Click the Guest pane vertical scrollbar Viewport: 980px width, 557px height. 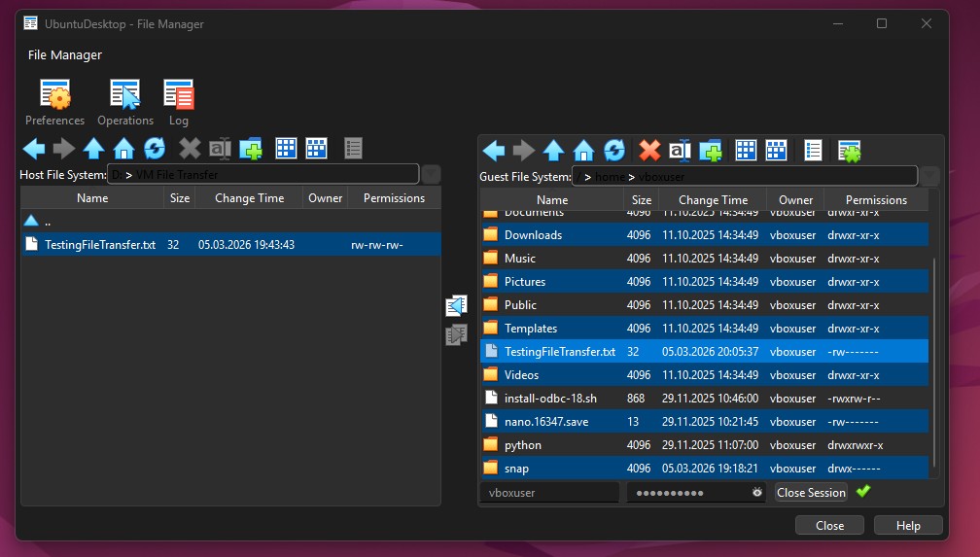pyautogui.click(x=934, y=362)
